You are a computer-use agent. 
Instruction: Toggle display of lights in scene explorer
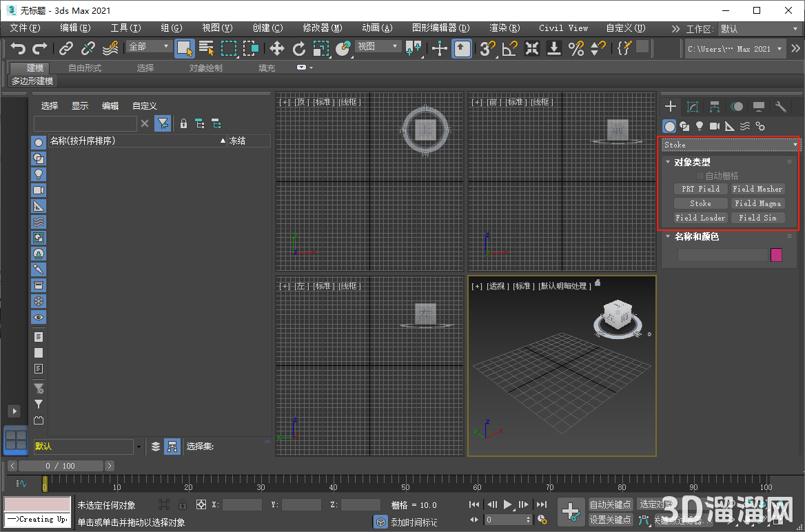39,174
